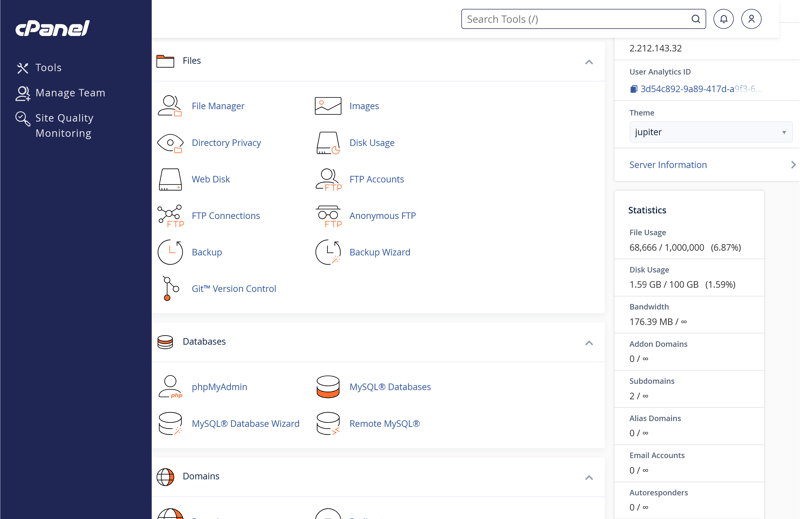This screenshot has width=800, height=519.
Task: Click the Domains globe section icon
Action: tap(165, 477)
